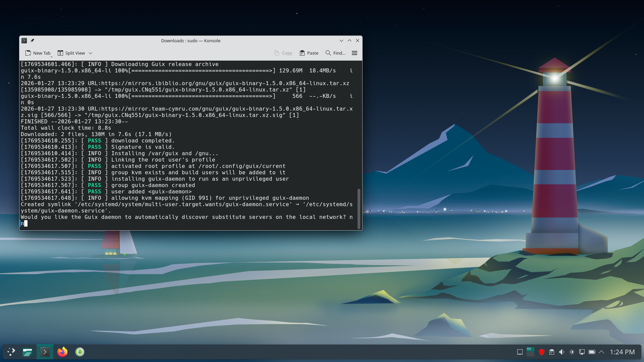Open the file manager taskbar icon
This screenshot has width=644, height=362.
pyautogui.click(x=27, y=352)
